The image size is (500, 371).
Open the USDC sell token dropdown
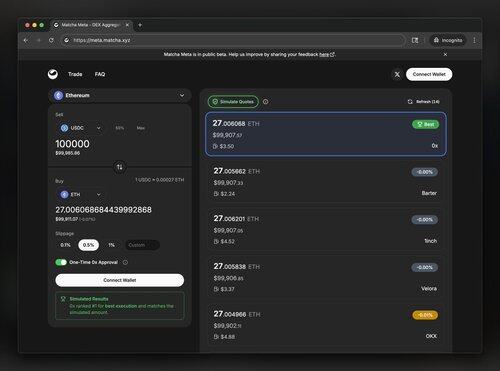(x=80, y=128)
